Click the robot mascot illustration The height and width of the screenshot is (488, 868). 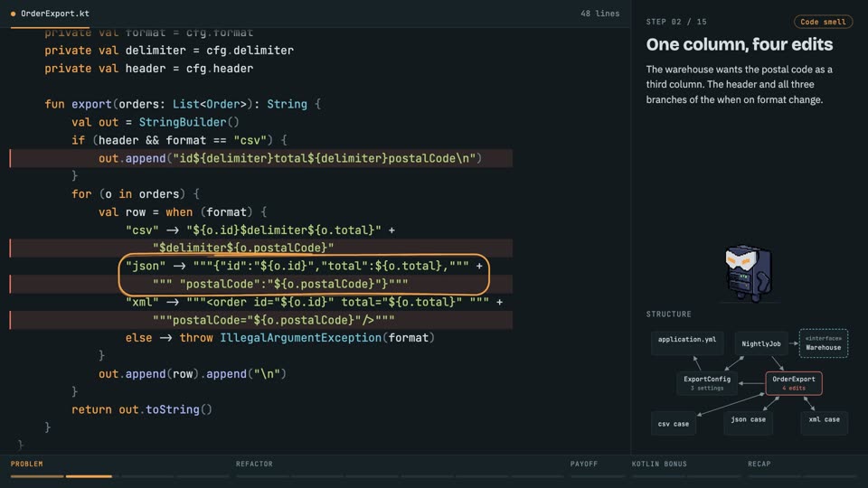(x=749, y=273)
